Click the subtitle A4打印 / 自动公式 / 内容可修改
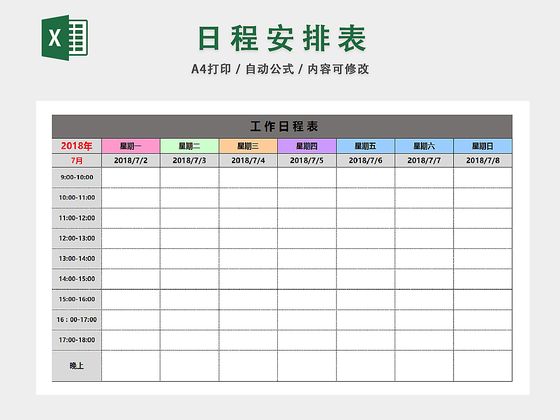Viewport: 560px width, 420px height. tap(280, 69)
